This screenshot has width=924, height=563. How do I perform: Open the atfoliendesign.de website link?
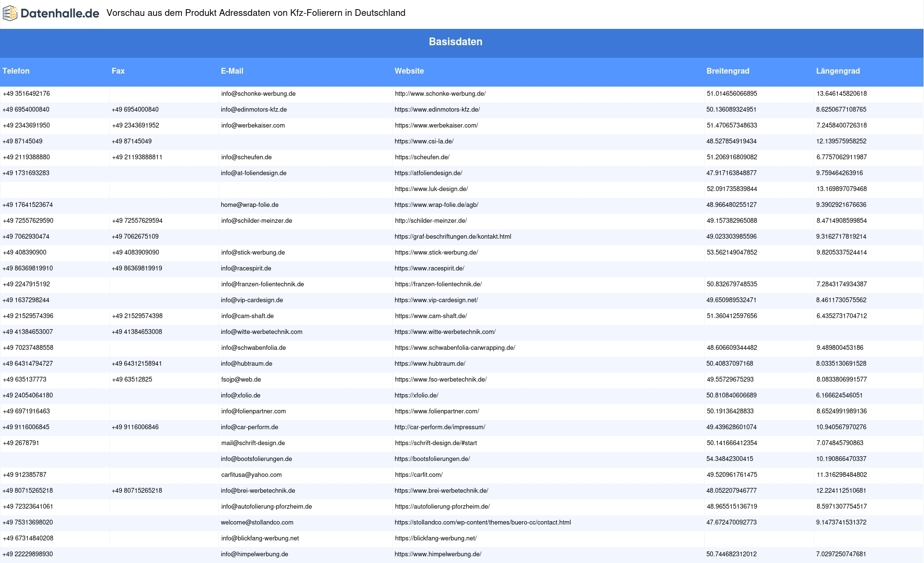coord(428,173)
